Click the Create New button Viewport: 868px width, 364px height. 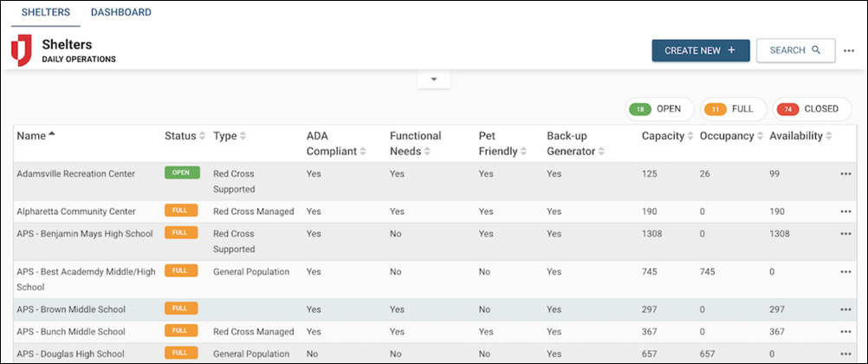700,51
